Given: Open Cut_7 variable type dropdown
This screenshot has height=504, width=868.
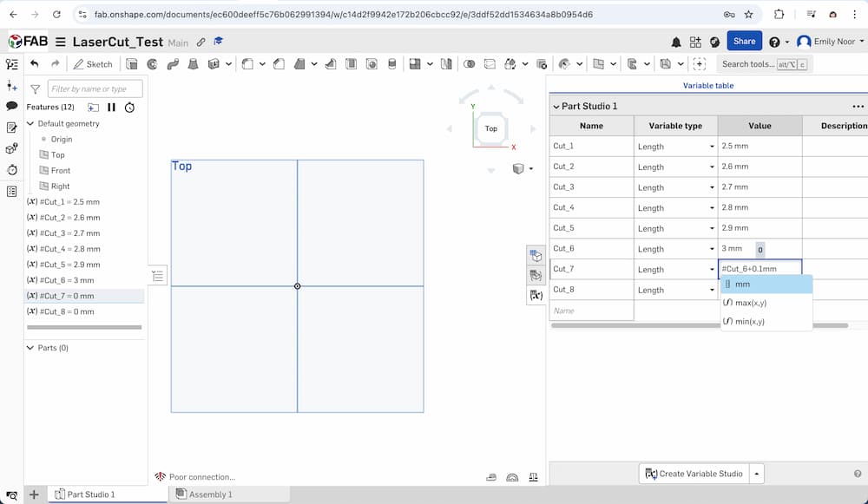Looking at the screenshot, I should click(712, 270).
